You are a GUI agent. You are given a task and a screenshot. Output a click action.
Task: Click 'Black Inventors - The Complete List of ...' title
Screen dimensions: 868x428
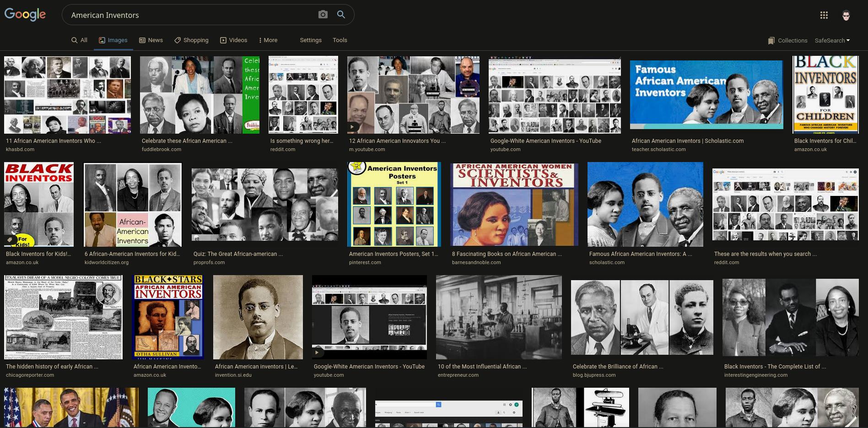(x=775, y=367)
